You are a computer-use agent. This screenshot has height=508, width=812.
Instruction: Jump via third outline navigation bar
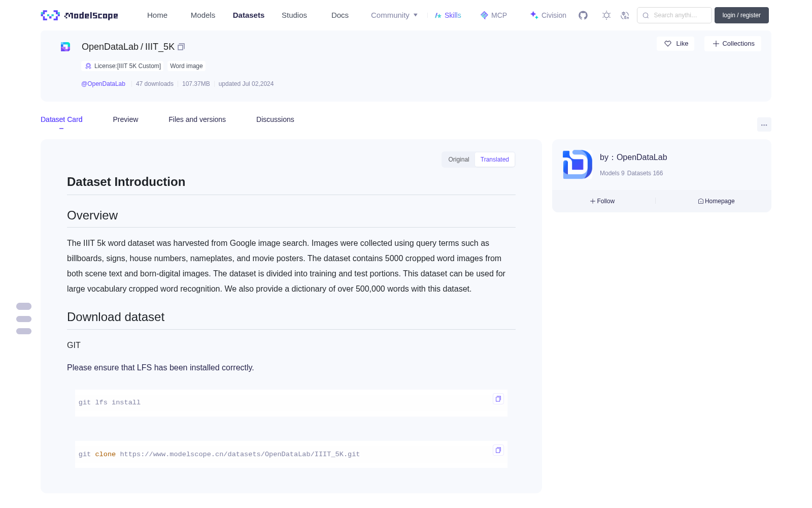[24, 331]
